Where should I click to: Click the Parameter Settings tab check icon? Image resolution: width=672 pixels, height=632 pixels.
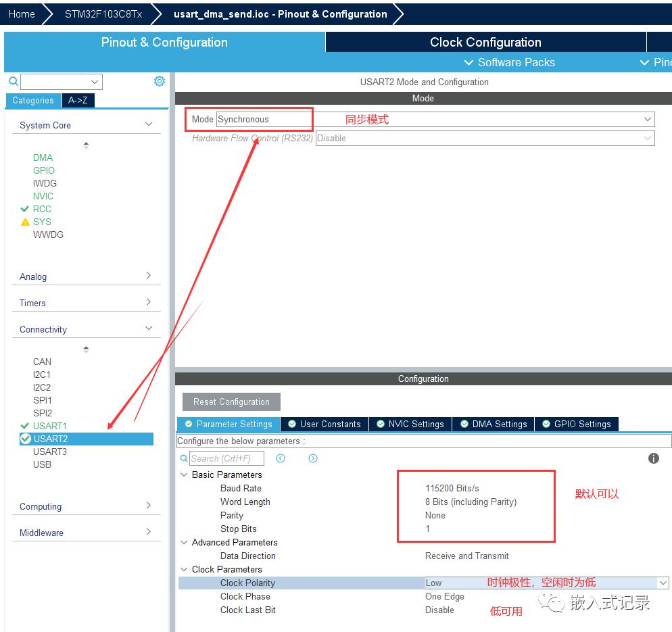(x=189, y=424)
